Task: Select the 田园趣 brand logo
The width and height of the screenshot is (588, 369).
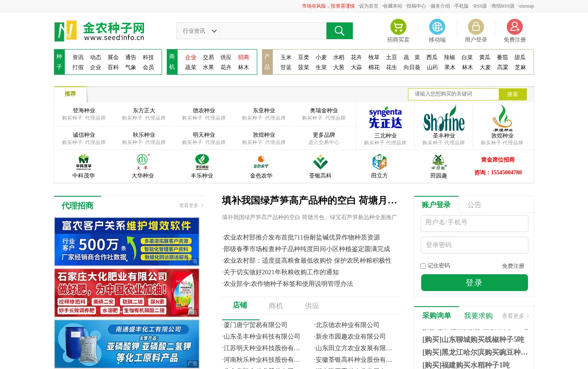Action: [439, 162]
